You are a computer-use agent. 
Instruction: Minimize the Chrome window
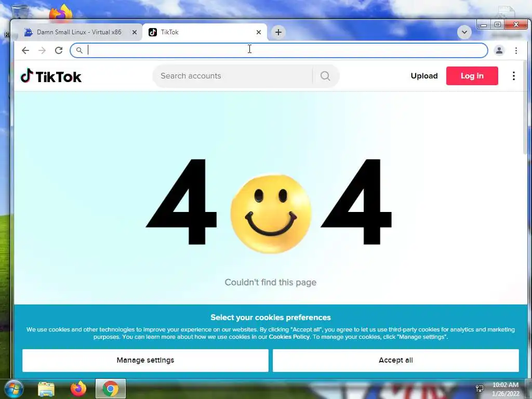(x=484, y=24)
